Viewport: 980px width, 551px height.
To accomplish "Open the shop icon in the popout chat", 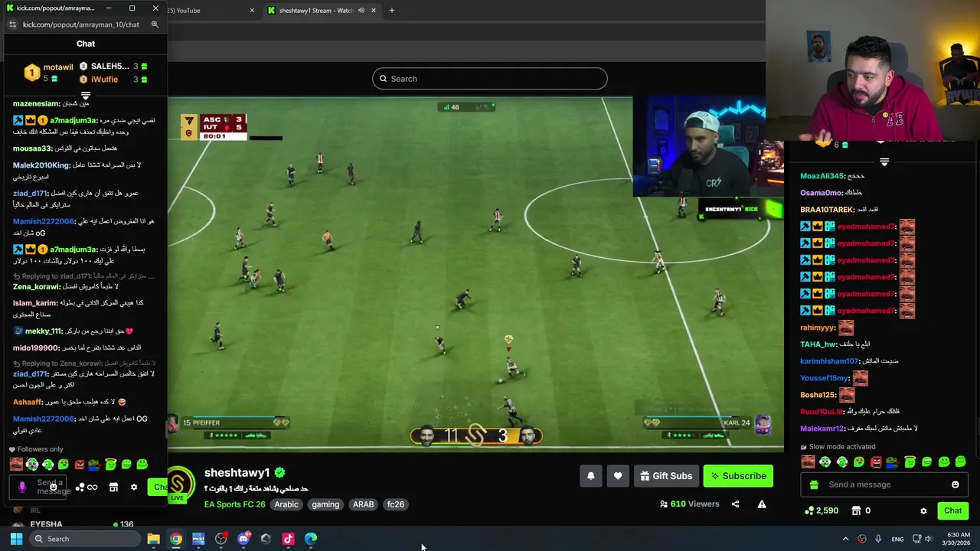I will 113,487.
